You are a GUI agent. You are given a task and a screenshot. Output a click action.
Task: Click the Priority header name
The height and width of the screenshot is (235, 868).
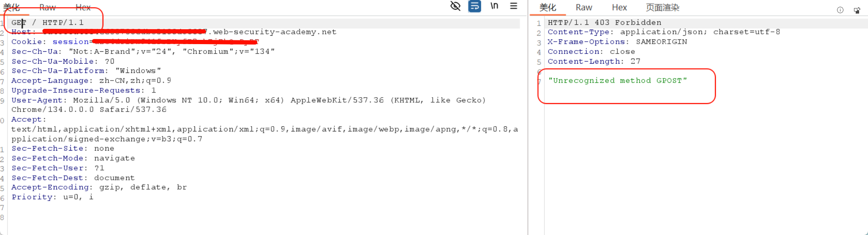coord(31,197)
